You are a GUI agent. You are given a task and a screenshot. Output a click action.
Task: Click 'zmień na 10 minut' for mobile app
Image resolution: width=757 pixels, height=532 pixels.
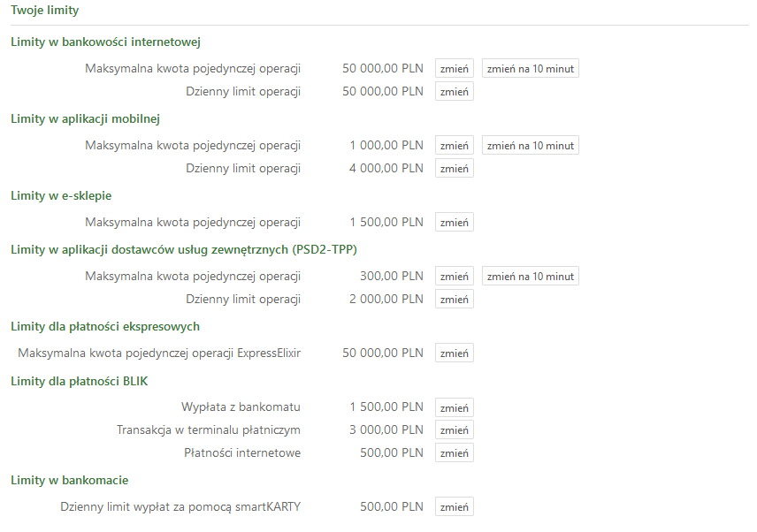[x=530, y=146]
